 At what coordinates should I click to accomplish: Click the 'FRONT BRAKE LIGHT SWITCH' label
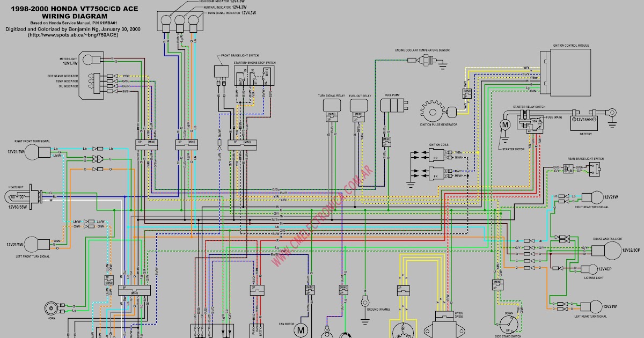point(239,55)
